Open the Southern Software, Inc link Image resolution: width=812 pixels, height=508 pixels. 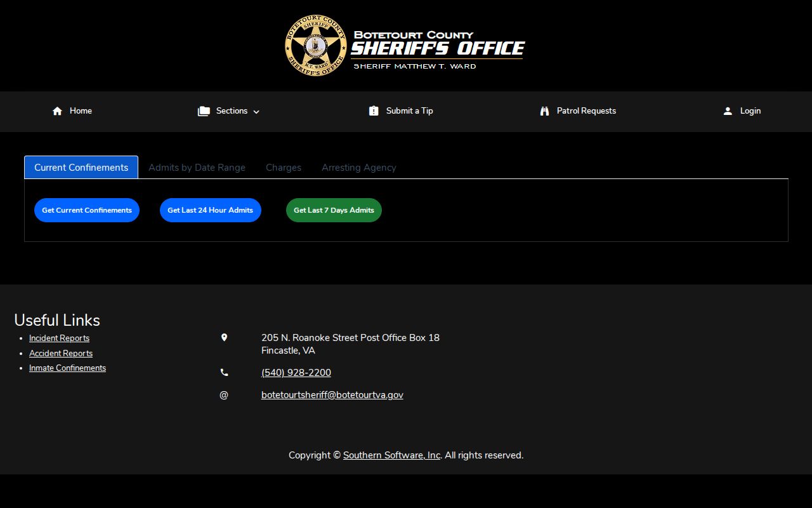click(392, 455)
